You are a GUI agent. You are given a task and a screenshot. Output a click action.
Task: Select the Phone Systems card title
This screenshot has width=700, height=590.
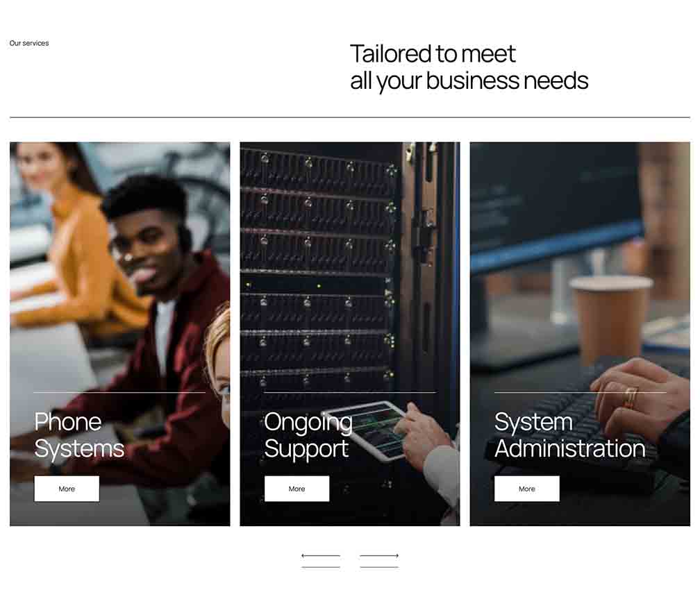point(79,435)
